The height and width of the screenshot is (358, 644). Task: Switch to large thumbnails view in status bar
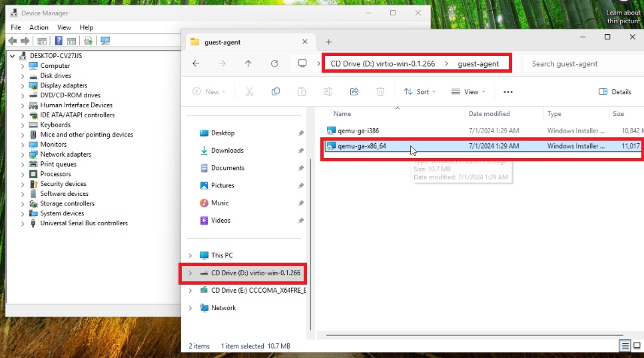tap(637, 346)
